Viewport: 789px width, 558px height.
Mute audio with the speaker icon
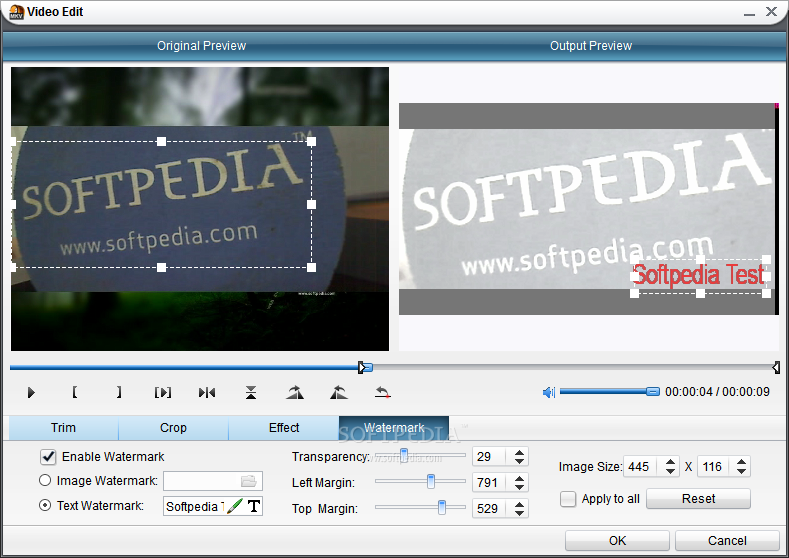tap(548, 392)
